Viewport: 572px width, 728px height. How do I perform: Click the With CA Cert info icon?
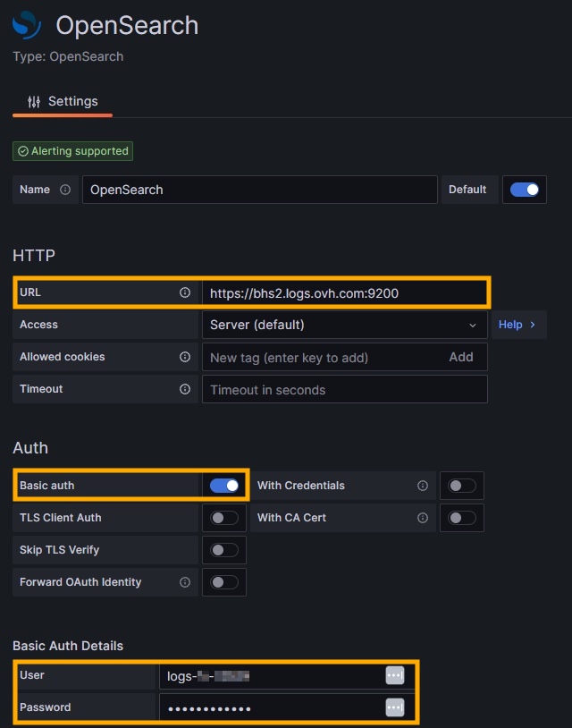click(x=423, y=518)
